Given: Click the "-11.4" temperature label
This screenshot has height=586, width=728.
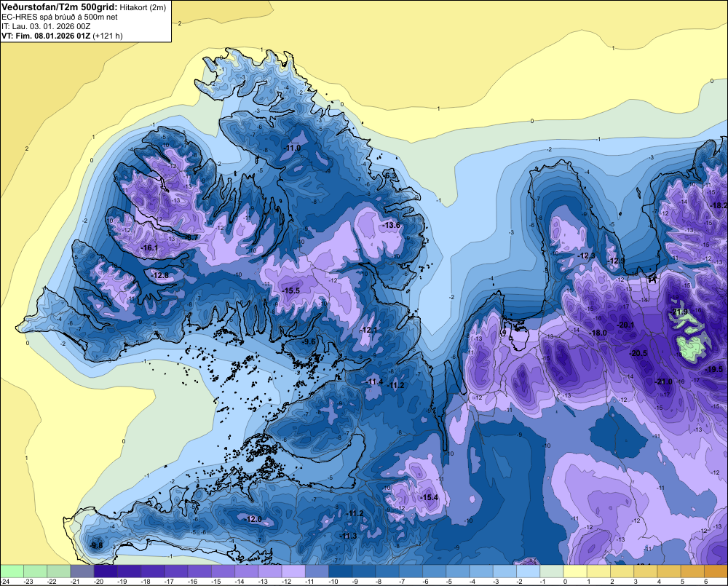Looking at the screenshot, I should tap(375, 381).
